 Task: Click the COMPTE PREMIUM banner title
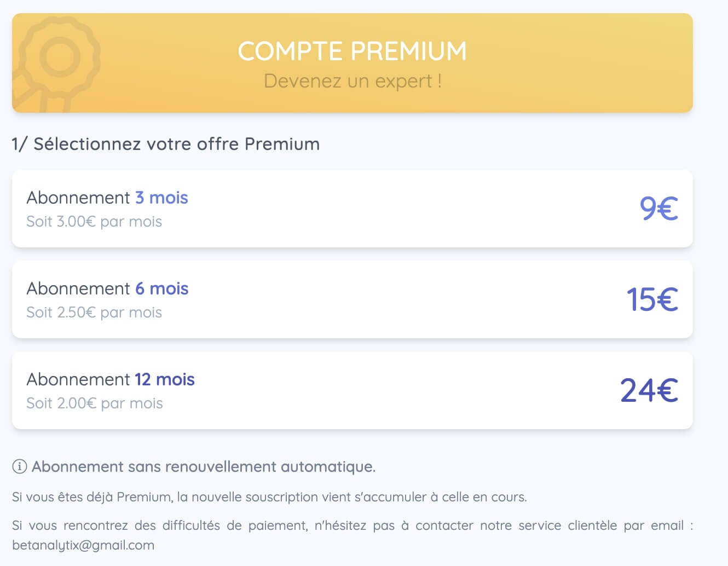353,51
